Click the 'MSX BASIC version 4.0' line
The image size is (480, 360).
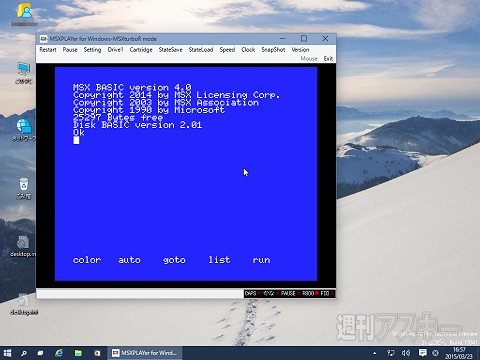click(x=132, y=87)
